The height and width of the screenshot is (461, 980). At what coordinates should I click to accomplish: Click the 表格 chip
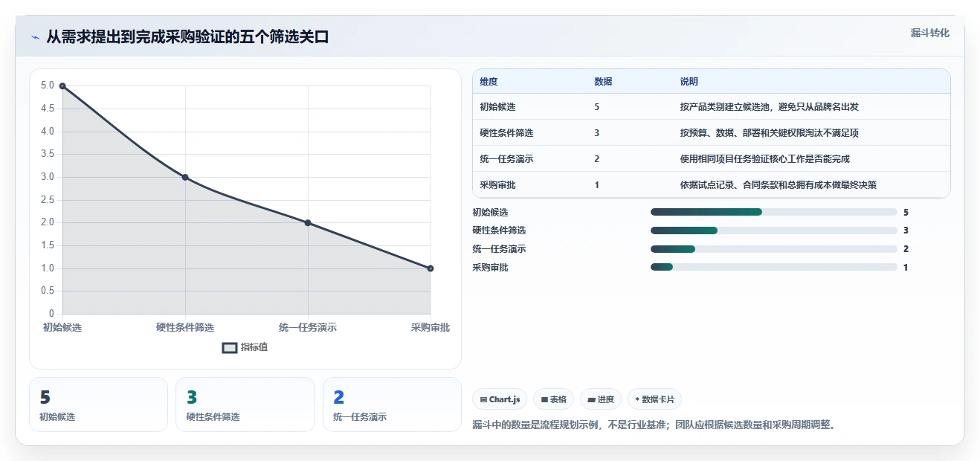[x=553, y=399]
